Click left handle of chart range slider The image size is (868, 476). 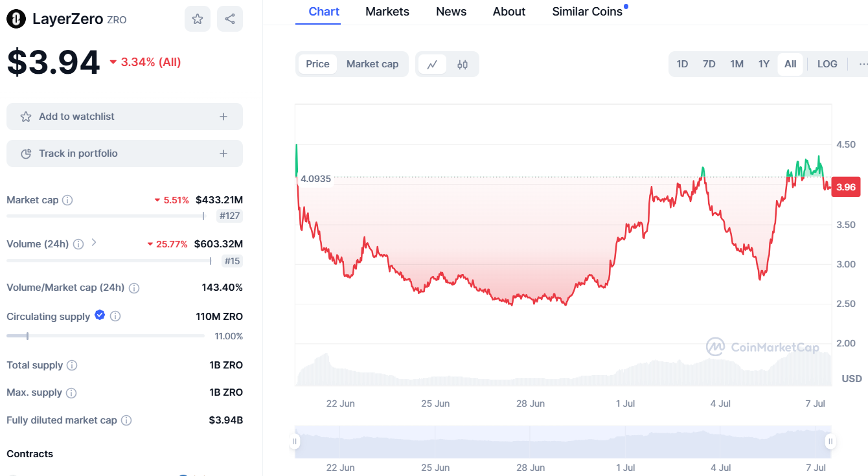pos(295,442)
